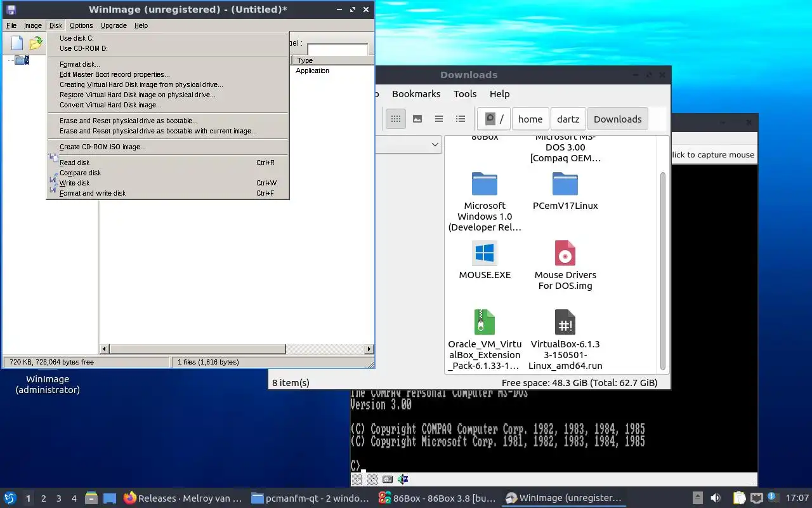Click the 'dartz' path button
812x508 pixels.
point(568,119)
